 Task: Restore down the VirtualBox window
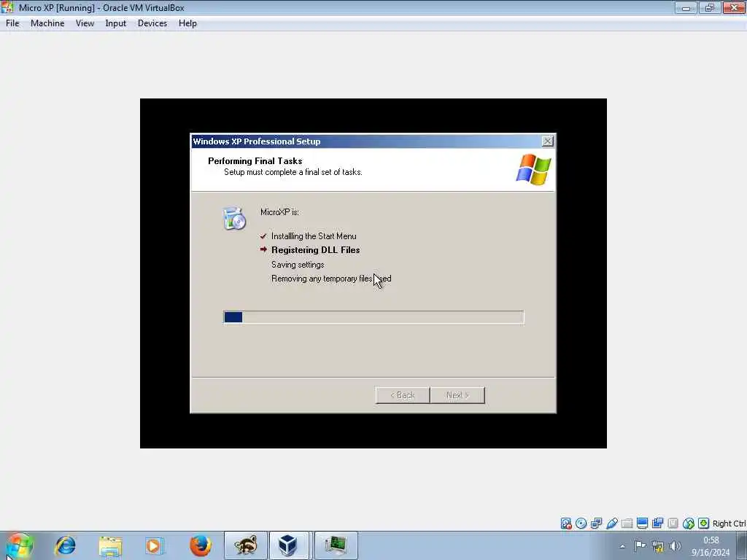click(709, 7)
